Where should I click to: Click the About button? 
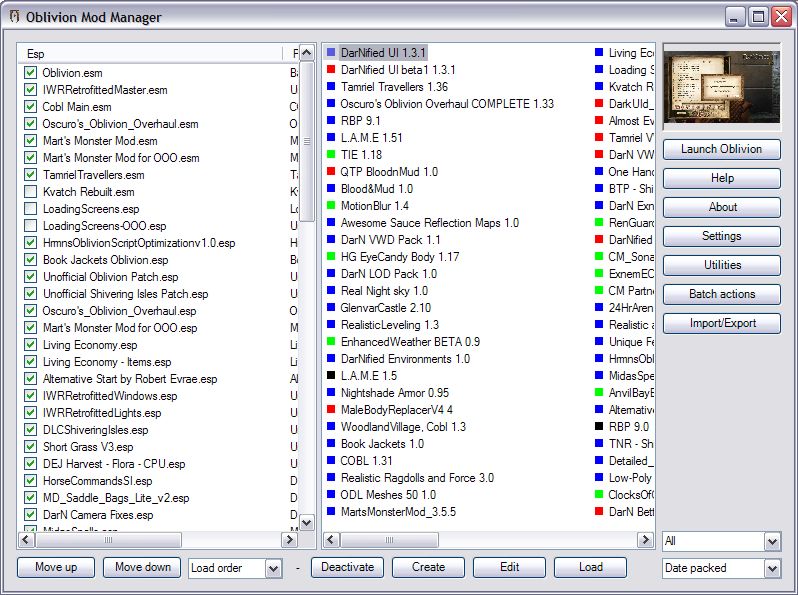(x=722, y=207)
